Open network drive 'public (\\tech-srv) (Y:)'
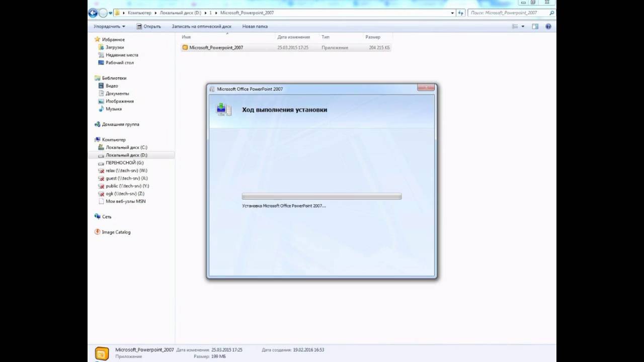644x362 pixels. [127, 186]
